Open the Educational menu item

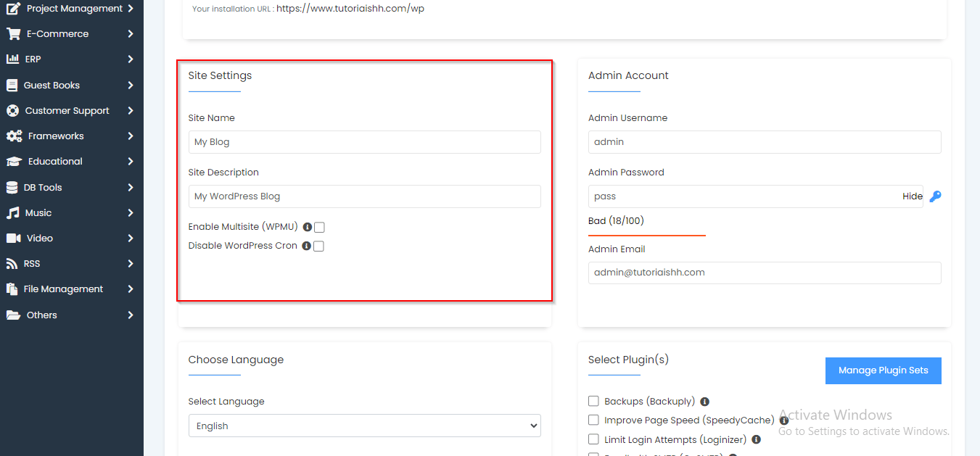[55, 162]
